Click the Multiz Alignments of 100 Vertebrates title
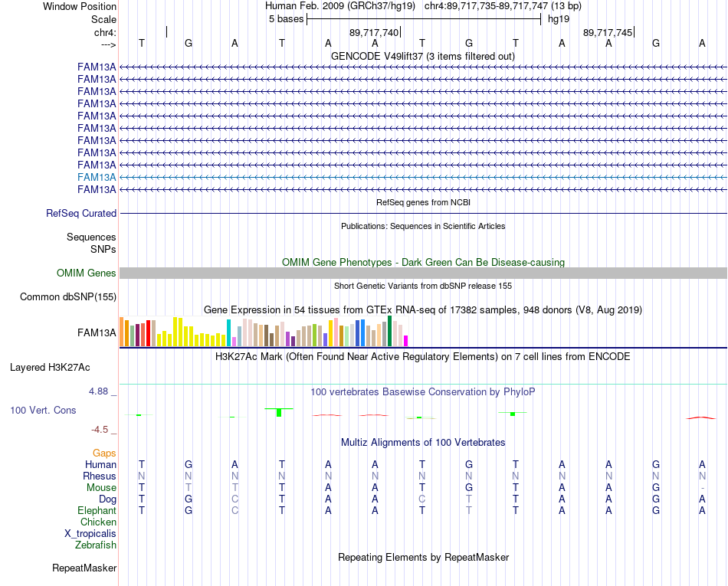728x586 pixels. pyautogui.click(x=423, y=443)
